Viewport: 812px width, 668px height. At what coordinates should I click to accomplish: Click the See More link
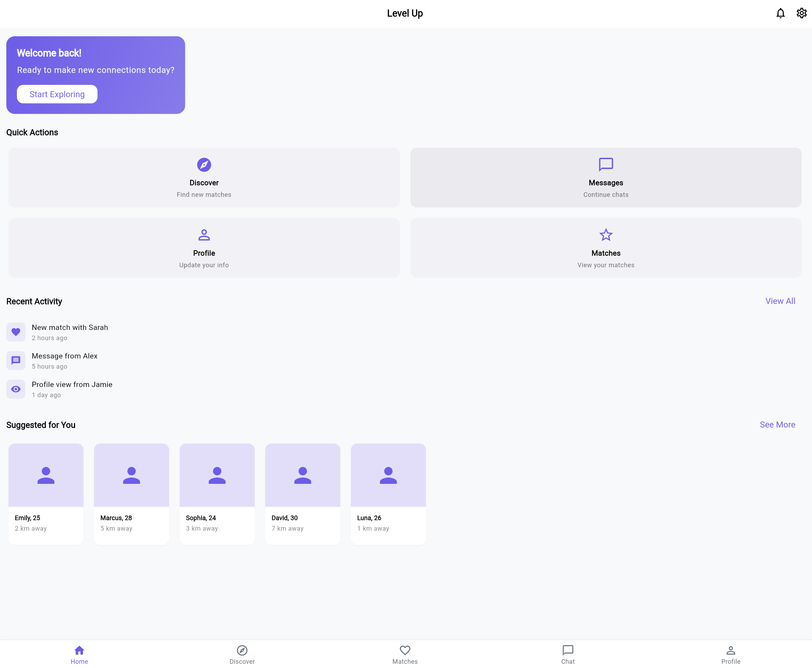pyautogui.click(x=777, y=425)
